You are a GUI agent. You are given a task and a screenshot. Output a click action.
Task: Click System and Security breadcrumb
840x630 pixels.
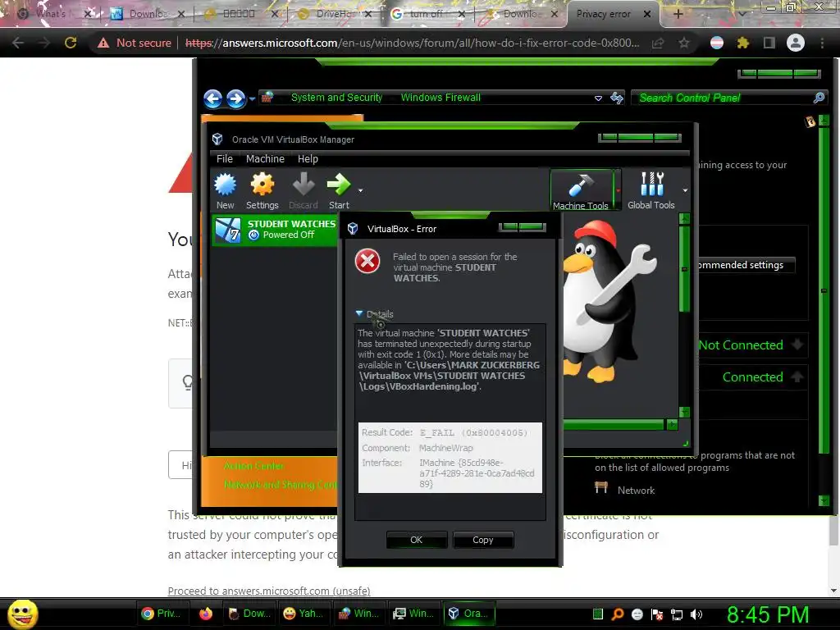pyautogui.click(x=336, y=98)
